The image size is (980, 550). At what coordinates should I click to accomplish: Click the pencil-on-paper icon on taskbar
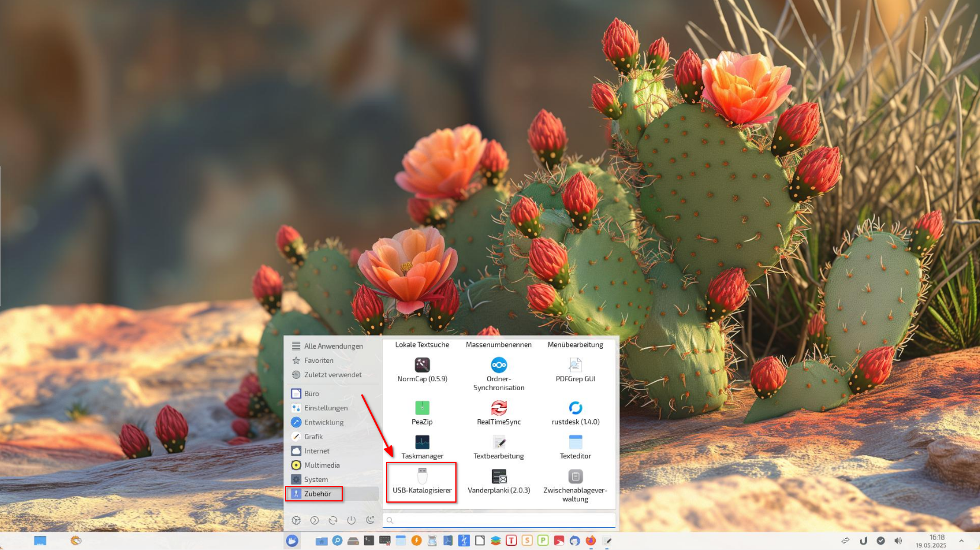(x=606, y=541)
